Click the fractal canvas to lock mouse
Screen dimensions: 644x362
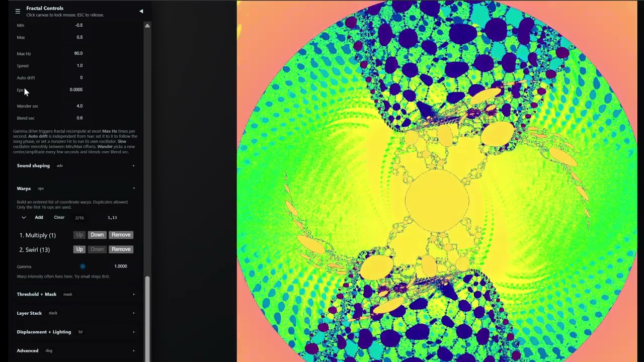pyautogui.click(x=437, y=181)
